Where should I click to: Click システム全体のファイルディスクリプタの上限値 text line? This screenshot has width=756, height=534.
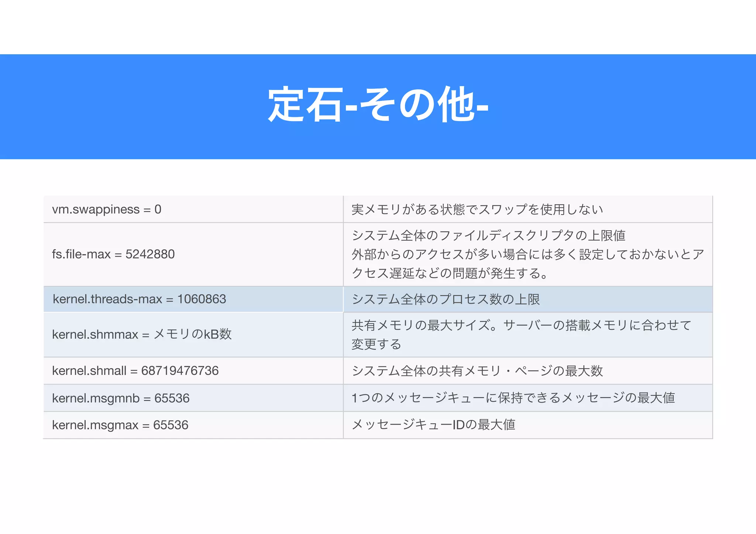click(488, 235)
